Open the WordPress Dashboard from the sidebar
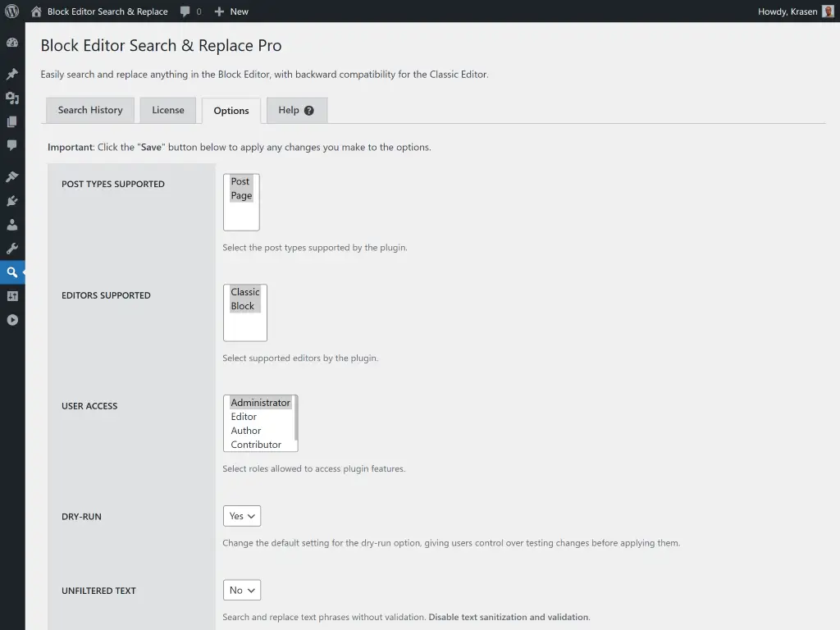The height and width of the screenshot is (630, 840). tap(12, 42)
